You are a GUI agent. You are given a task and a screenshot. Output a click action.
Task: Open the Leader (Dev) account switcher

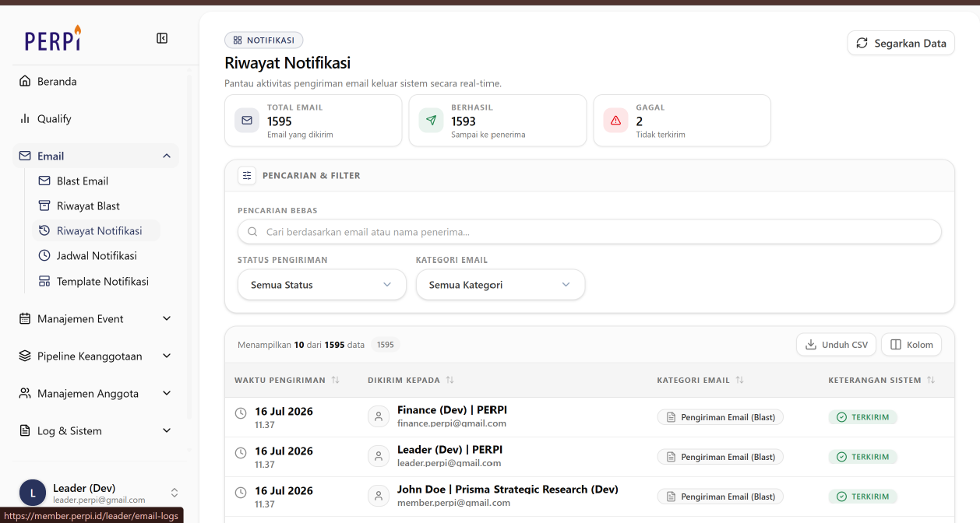(x=99, y=493)
